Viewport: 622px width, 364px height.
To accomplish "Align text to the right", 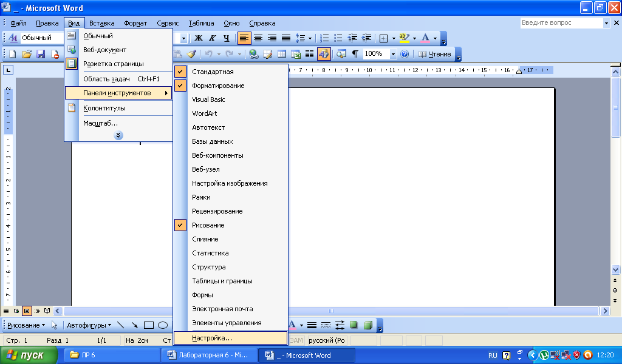I will point(272,38).
